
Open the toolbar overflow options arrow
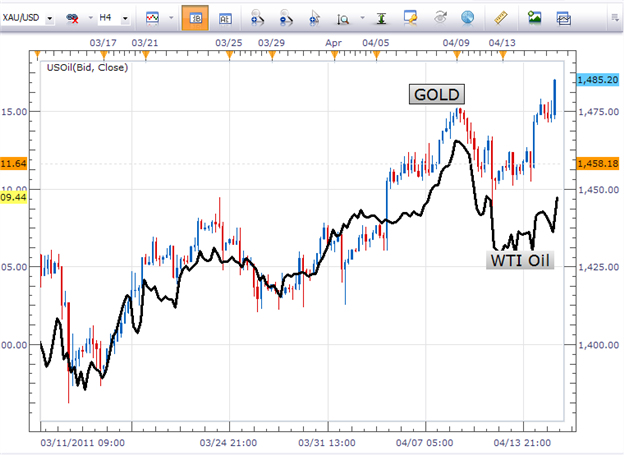[x=615, y=18]
